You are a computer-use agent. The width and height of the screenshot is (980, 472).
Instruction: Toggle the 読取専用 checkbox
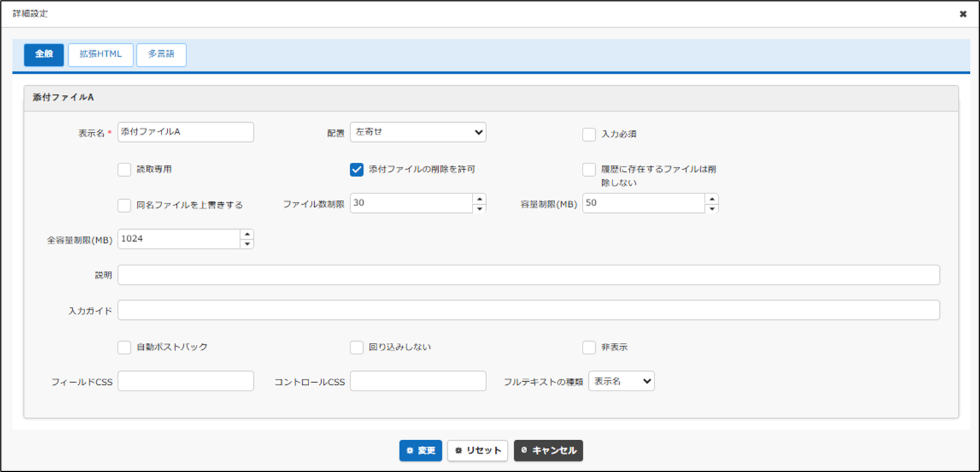(124, 169)
